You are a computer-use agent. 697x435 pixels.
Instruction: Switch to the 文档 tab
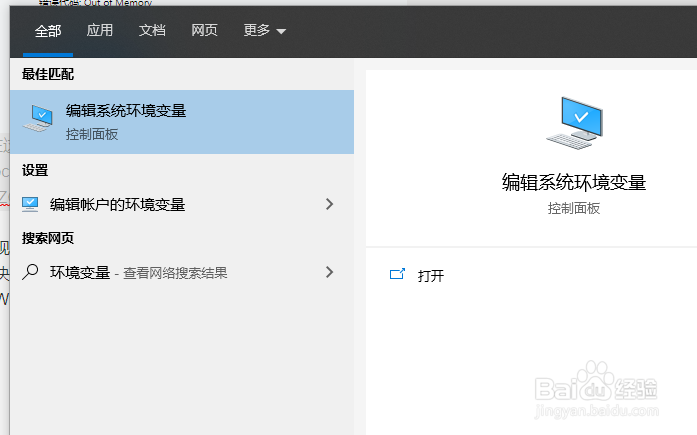[x=152, y=30]
